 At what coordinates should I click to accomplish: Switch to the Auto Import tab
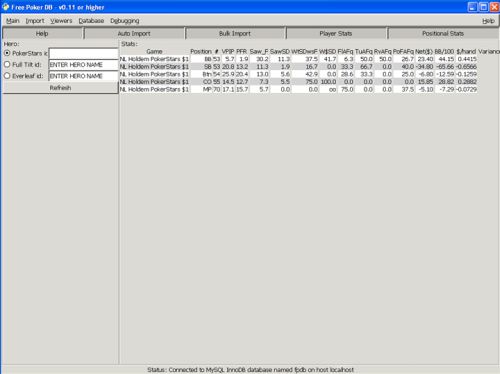[x=134, y=33]
